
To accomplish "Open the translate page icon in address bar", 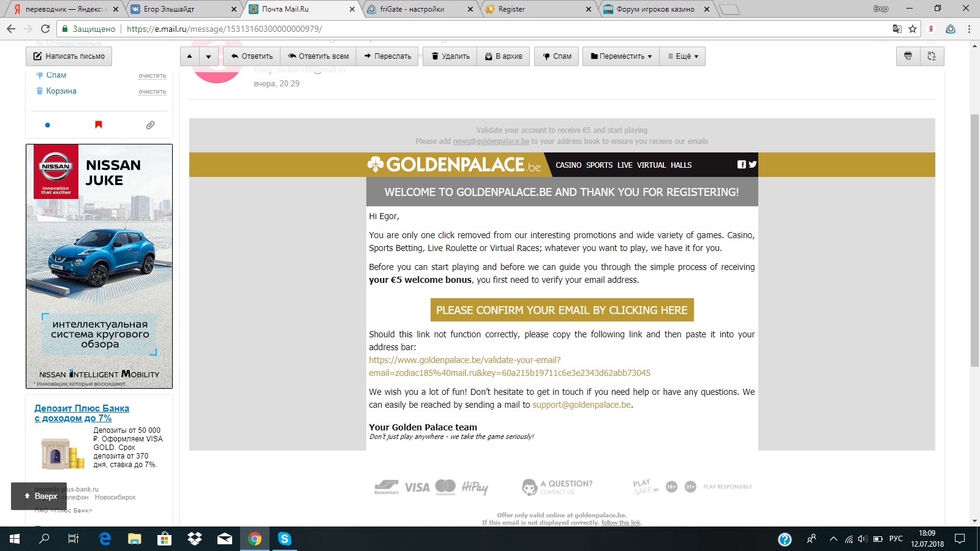I will click(x=897, y=29).
